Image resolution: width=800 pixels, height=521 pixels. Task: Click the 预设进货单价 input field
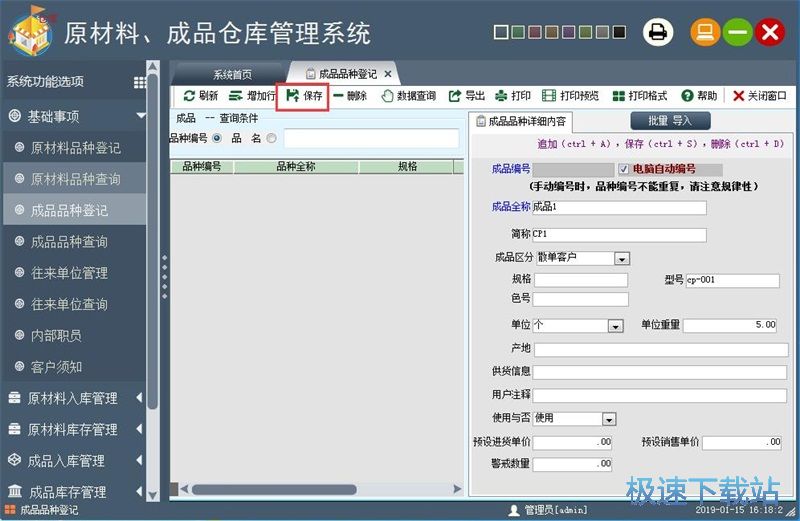(572, 442)
